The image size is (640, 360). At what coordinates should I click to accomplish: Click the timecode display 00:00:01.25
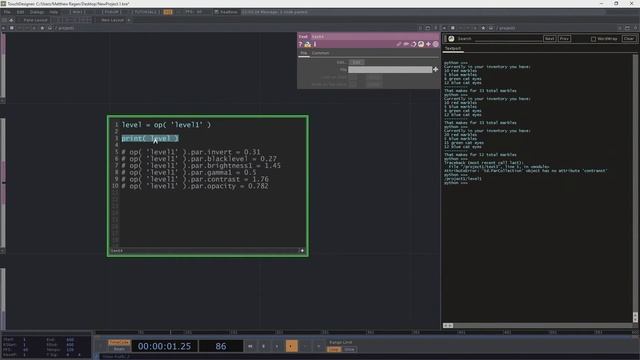coord(164,346)
